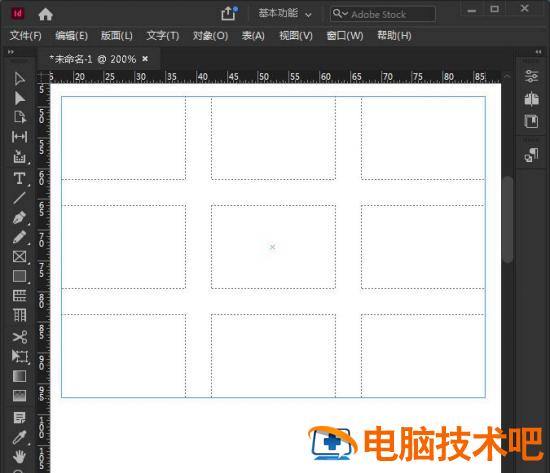Select the Line tool
550x473 pixels.
20,198
